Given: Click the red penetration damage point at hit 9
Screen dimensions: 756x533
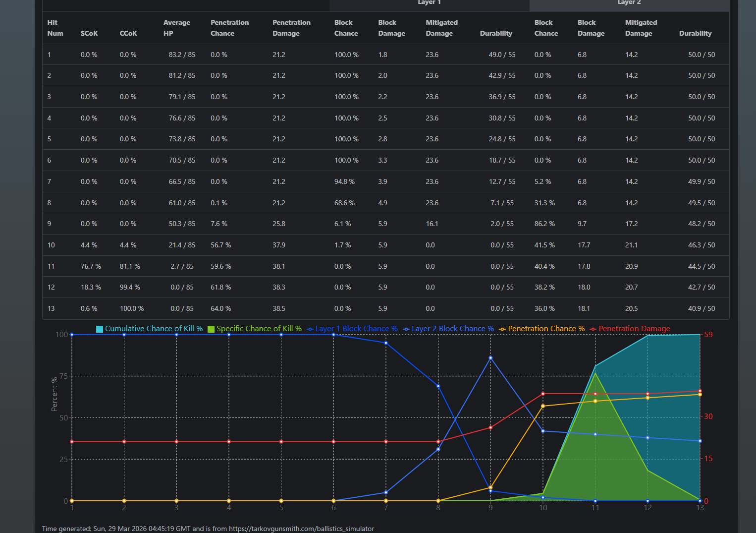Looking at the screenshot, I should pos(490,427).
